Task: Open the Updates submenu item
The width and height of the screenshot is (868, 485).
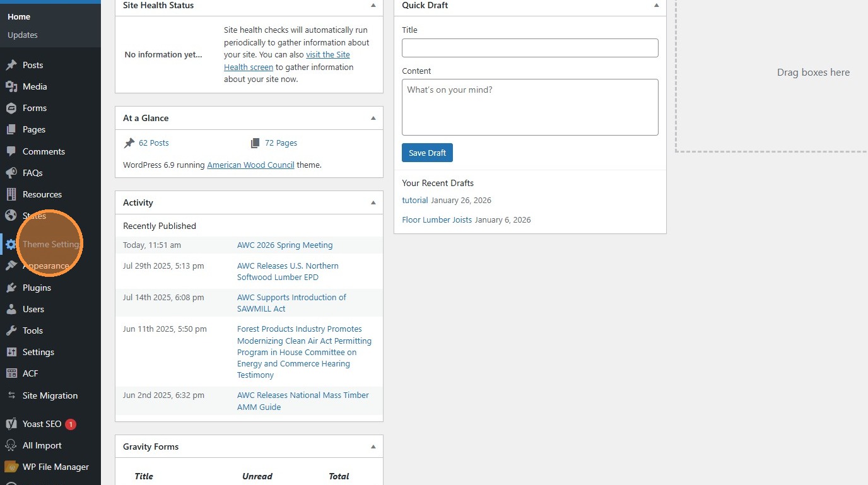Action: point(23,35)
